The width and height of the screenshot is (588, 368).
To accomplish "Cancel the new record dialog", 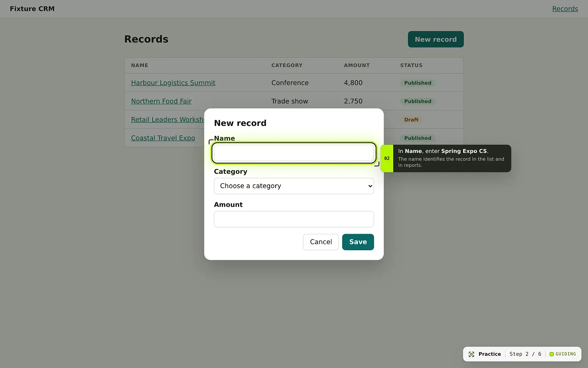I will (x=321, y=242).
